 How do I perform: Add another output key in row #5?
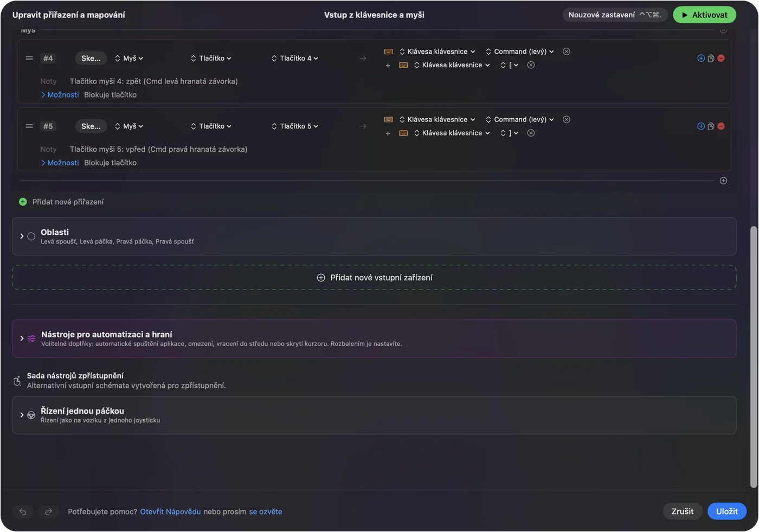coord(388,133)
